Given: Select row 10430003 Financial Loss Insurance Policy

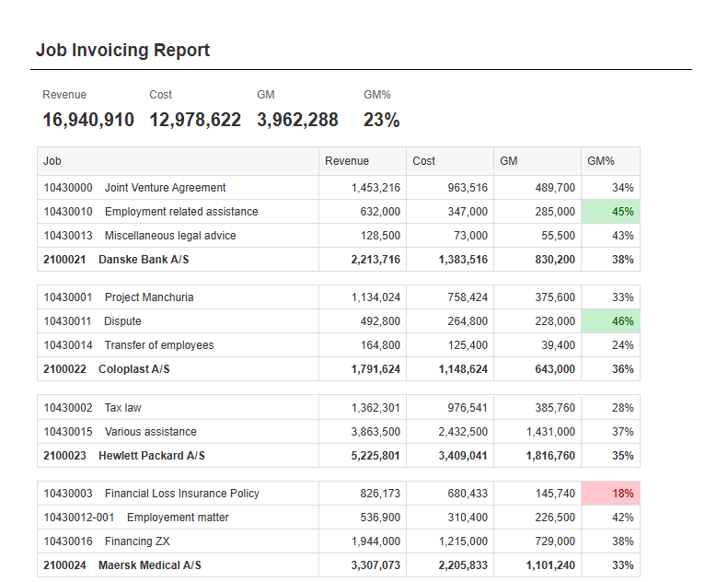Looking at the screenshot, I should point(339,494).
